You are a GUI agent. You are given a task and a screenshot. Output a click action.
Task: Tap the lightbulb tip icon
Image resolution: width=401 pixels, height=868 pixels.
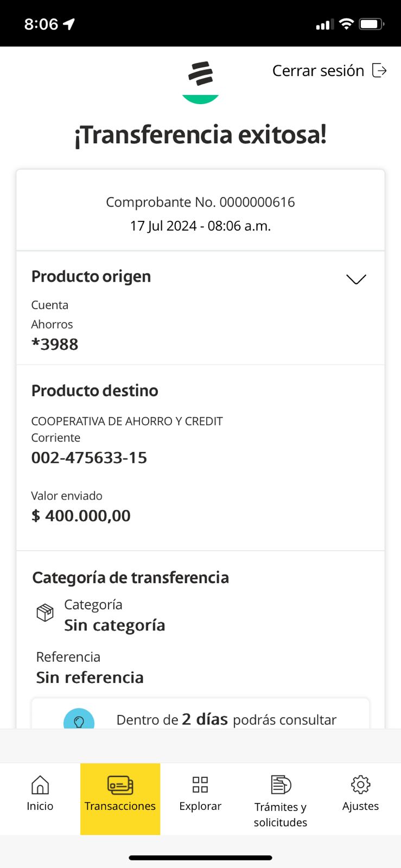click(79, 720)
